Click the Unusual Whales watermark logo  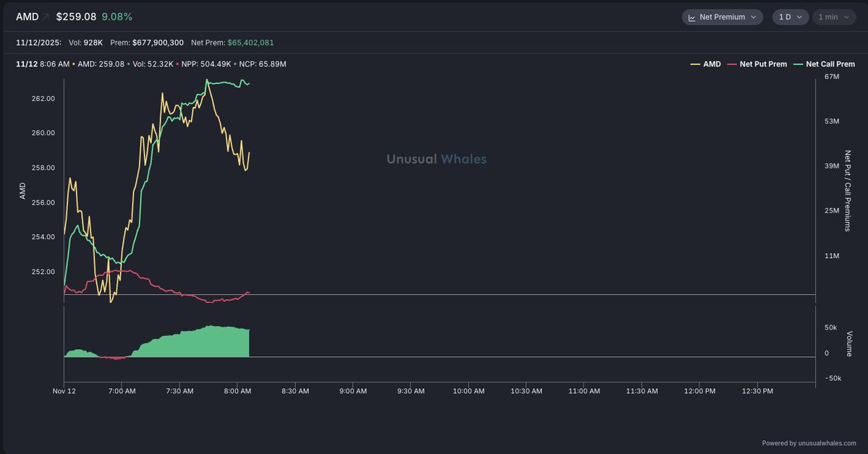coord(436,159)
